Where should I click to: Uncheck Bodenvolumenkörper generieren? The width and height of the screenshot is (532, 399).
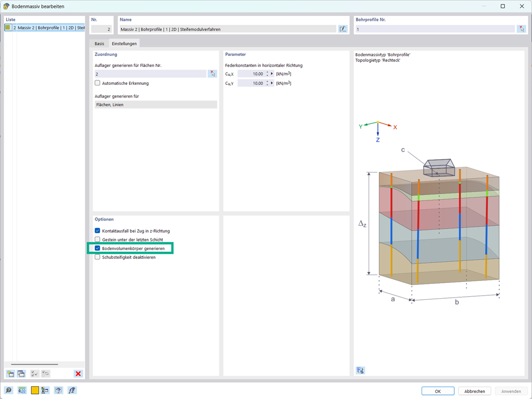[97, 249]
